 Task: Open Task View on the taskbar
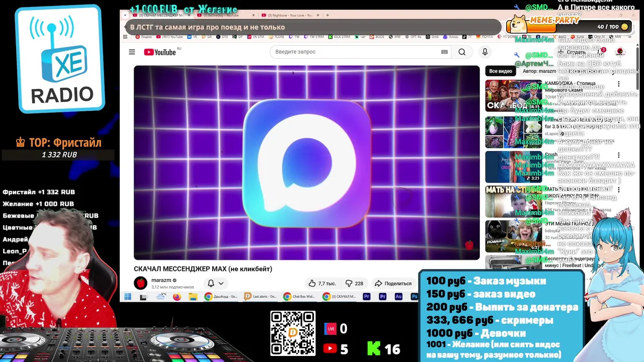coord(143,297)
